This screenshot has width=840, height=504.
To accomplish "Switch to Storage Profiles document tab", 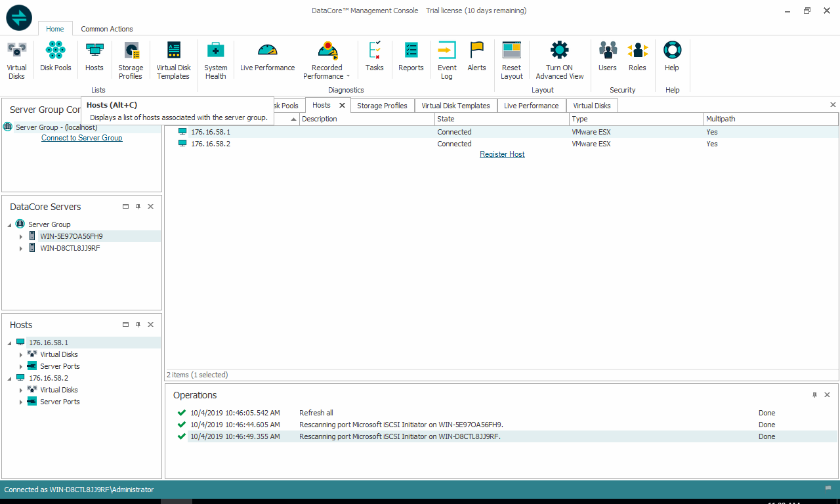I will tap(382, 106).
